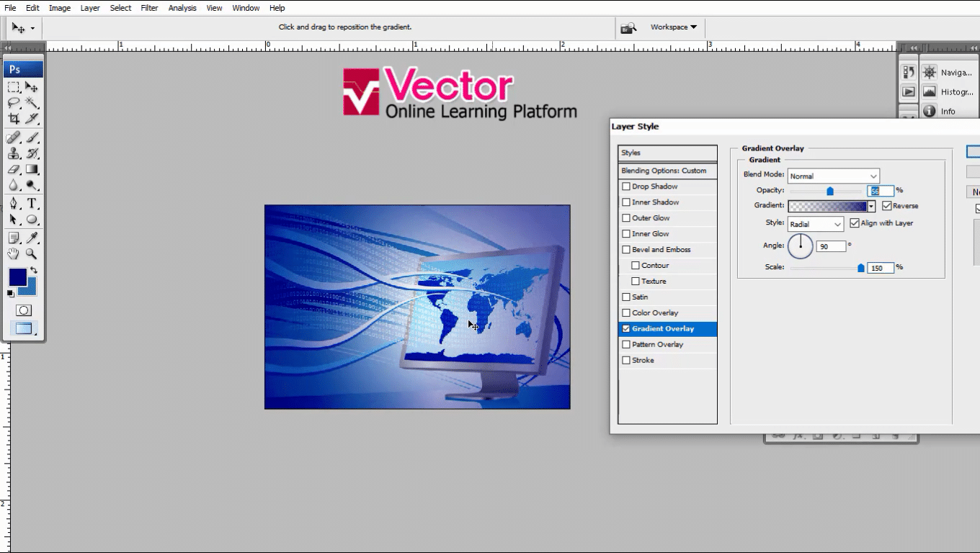Open the Window menu
Image resolution: width=980 pixels, height=553 pixels.
[x=246, y=8]
